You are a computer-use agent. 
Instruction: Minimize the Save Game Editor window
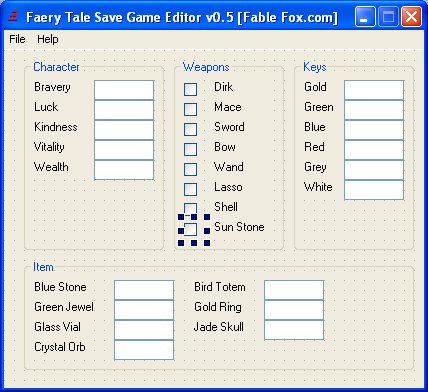pos(365,16)
